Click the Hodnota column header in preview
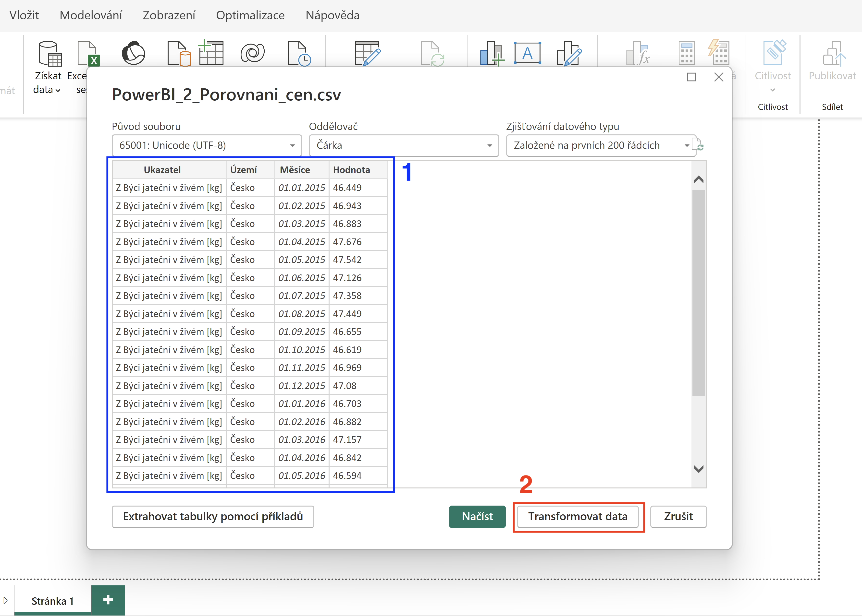This screenshot has height=616, width=862. [358, 170]
